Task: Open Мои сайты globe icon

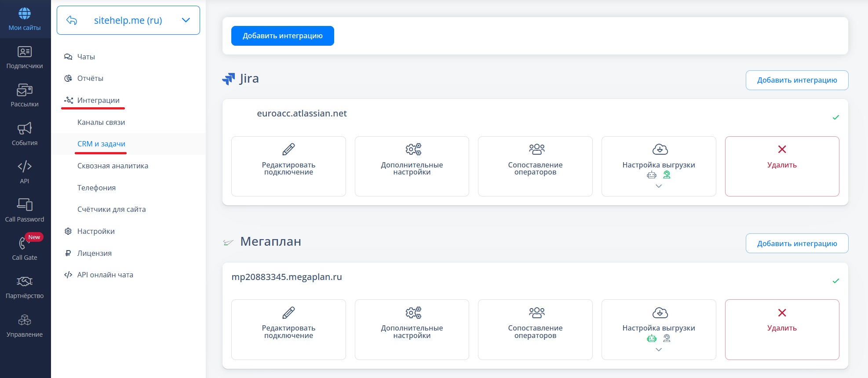Action: click(x=25, y=14)
